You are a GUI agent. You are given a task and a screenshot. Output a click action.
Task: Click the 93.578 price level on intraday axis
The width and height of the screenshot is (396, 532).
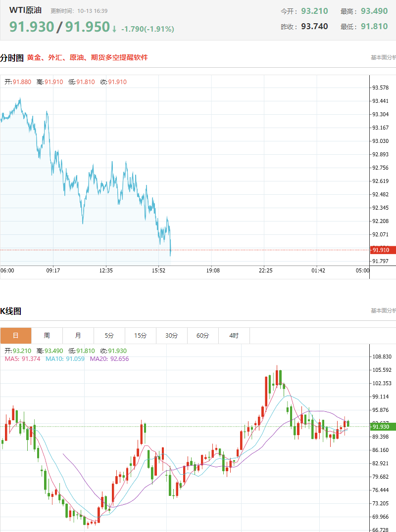pos(380,88)
